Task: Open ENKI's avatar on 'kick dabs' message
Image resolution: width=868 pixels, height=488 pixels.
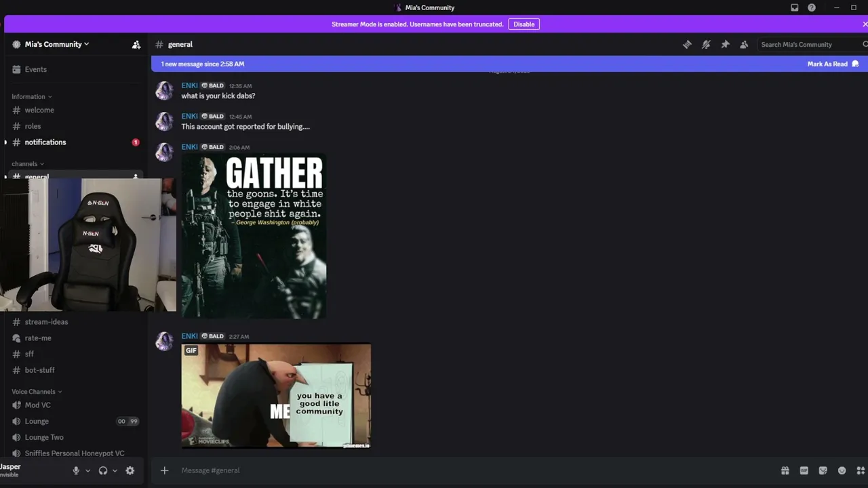Action: pos(164,91)
